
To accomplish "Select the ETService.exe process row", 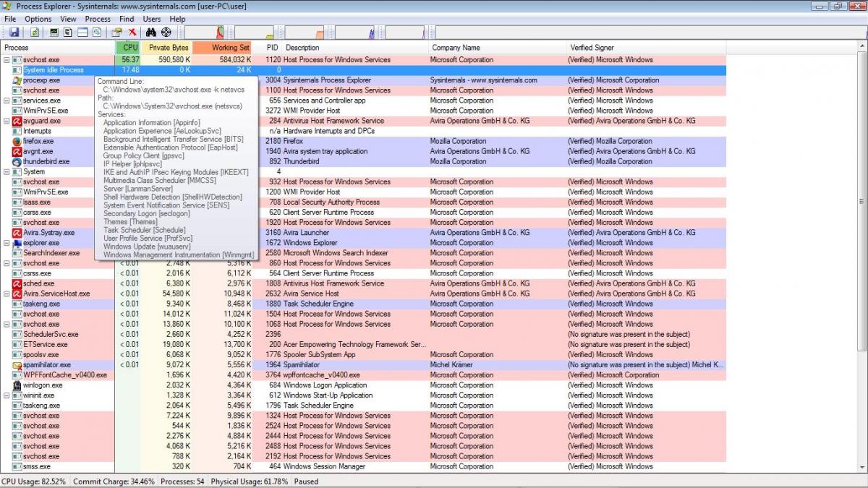I will [x=362, y=345].
